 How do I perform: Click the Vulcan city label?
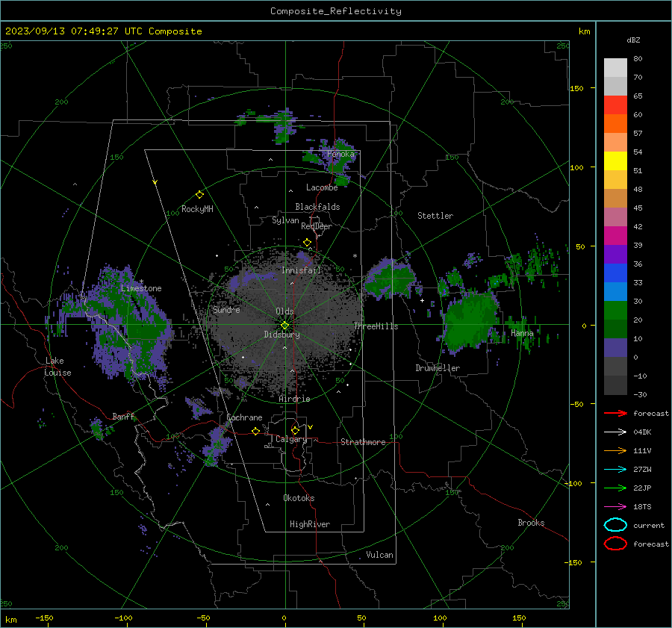tap(379, 555)
